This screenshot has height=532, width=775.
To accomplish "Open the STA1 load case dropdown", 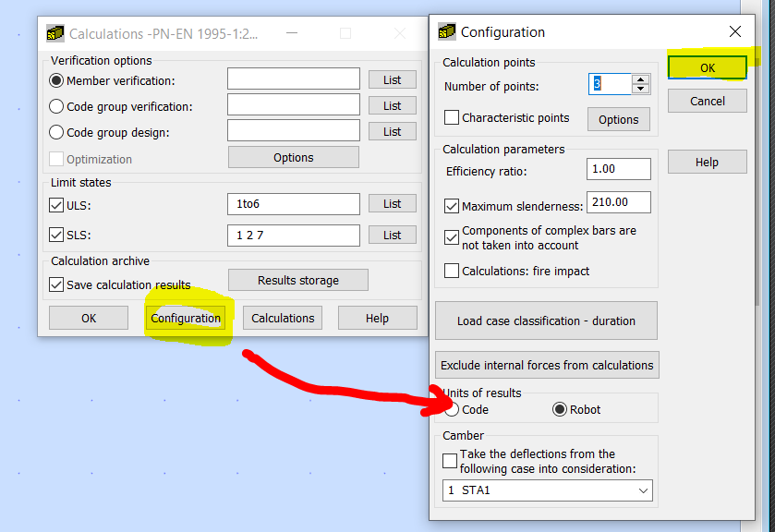I will [x=547, y=490].
